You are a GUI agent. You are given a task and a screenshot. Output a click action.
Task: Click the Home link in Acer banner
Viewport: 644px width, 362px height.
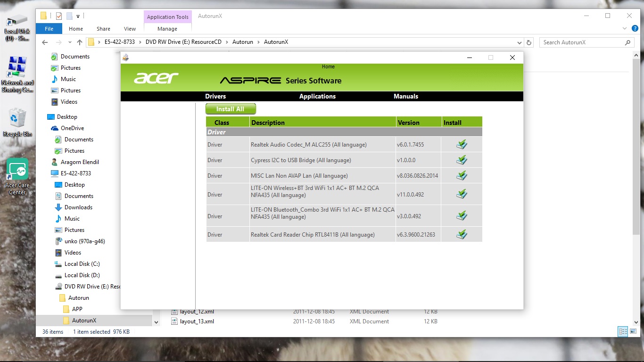(328, 66)
